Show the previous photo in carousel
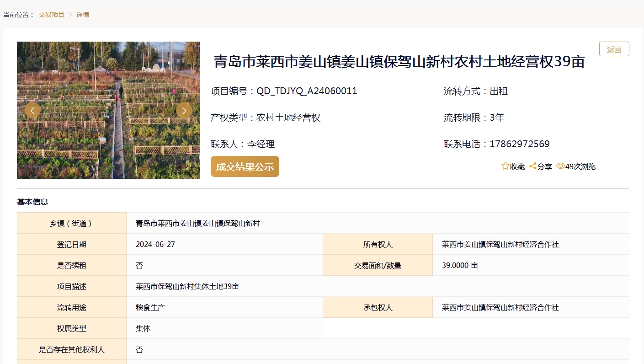The image size is (644, 364). point(32,110)
